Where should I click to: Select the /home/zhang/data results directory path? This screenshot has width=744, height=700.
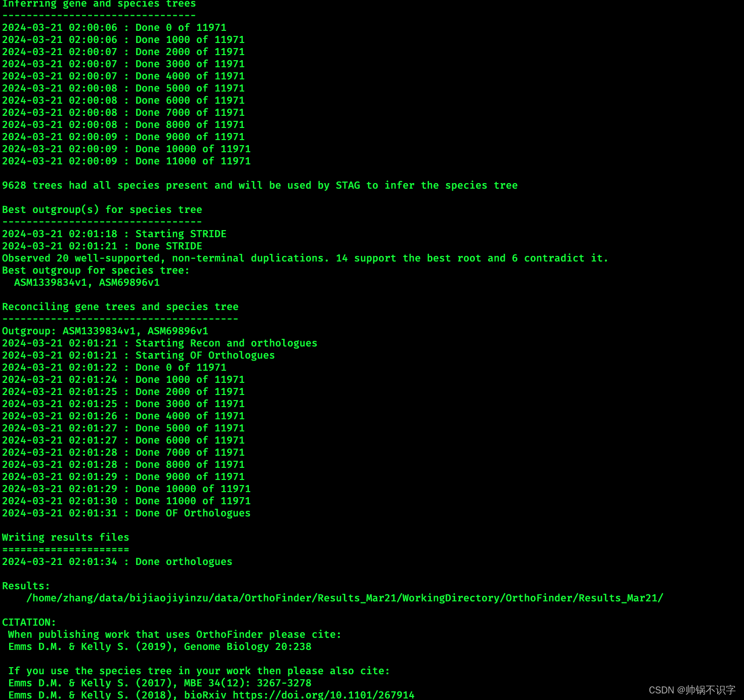coord(345,598)
